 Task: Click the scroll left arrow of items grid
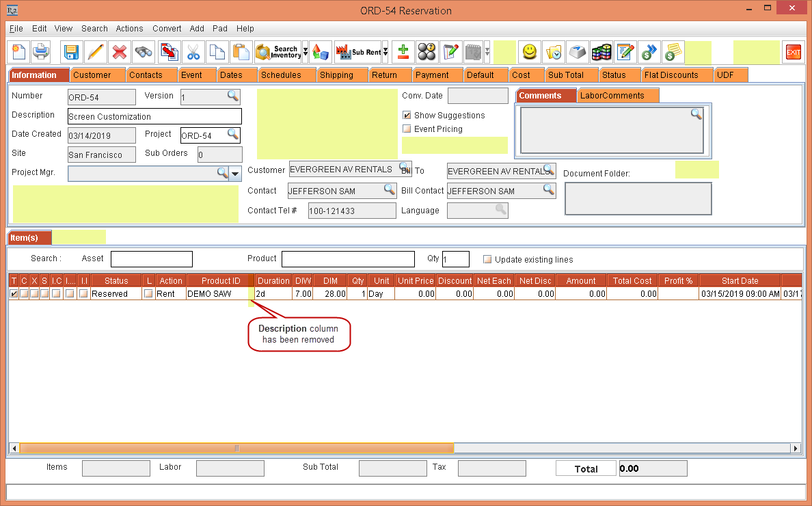(x=14, y=448)
